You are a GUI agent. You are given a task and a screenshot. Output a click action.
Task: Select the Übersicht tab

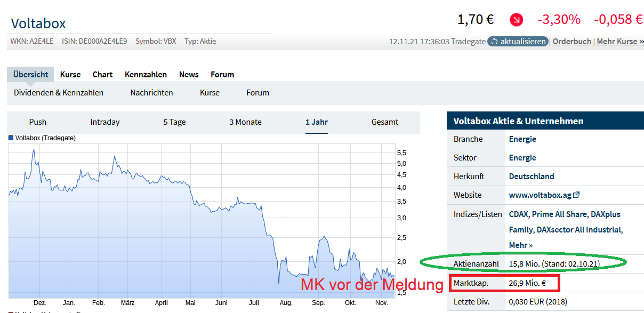point(31,75)
